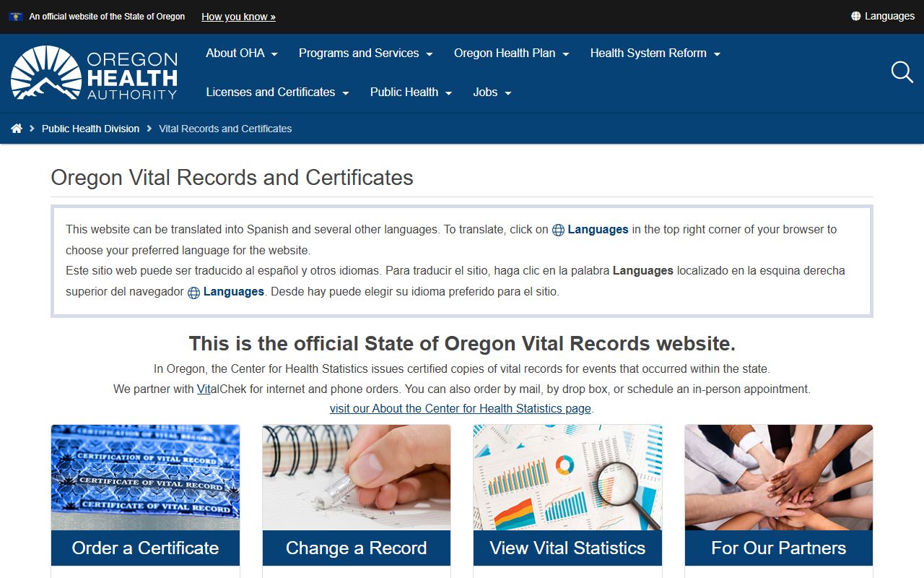
Task: Click the charts and magnifier thumbnail
Action: [x=567, y=478]
